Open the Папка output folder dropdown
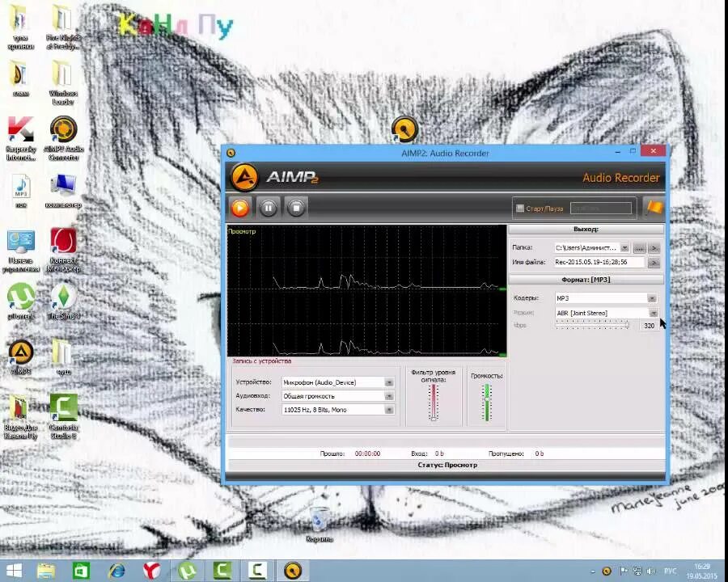Screen dimensions: 728x582 625,248
